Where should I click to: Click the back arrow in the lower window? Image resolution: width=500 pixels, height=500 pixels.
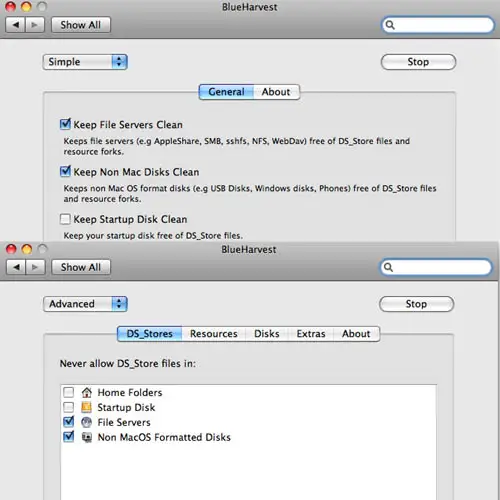16,267
